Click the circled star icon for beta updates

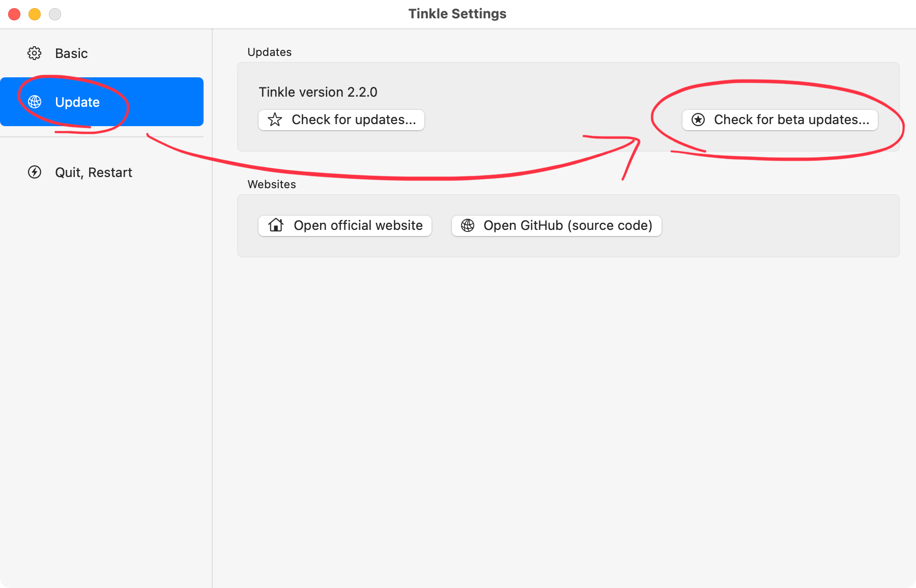point(697,120)
